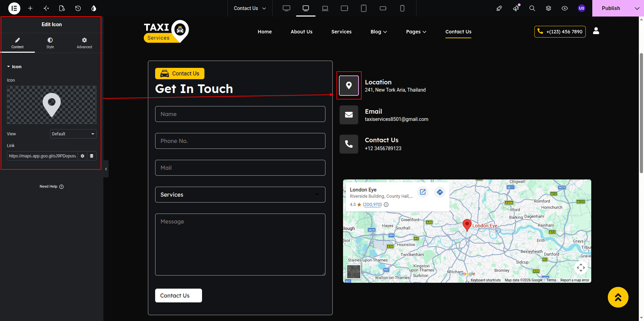Switch to the Advanced tab

[x=84, y=43]
